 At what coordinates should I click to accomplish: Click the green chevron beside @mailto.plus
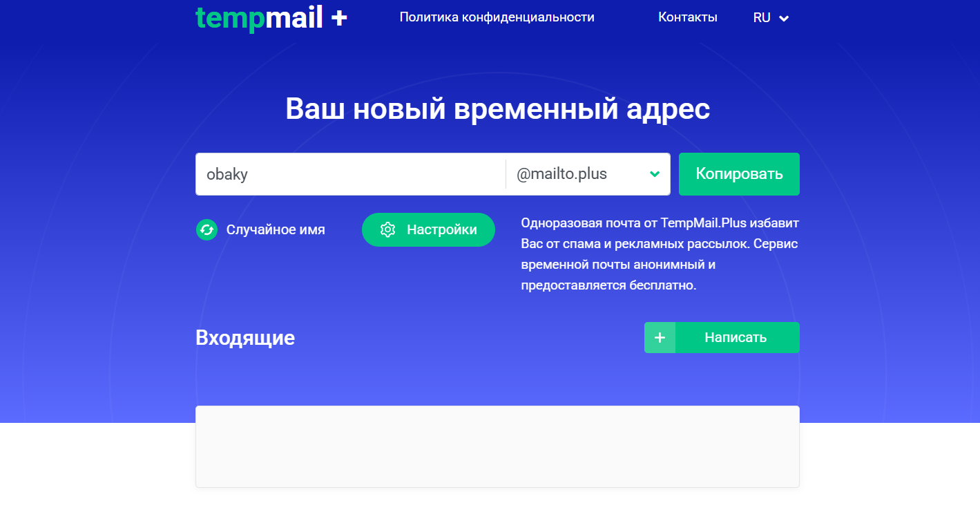click(x=653, y=174)
